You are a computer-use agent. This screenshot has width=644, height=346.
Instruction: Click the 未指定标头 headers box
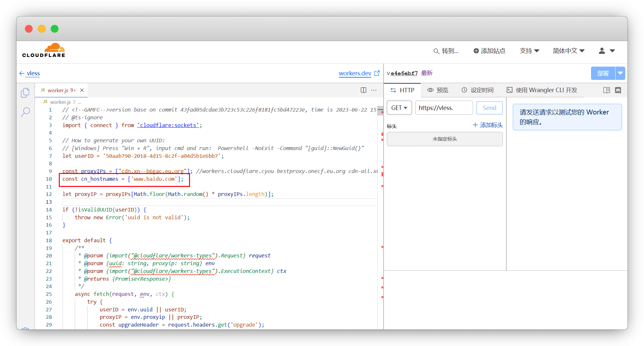pos(445,139)
